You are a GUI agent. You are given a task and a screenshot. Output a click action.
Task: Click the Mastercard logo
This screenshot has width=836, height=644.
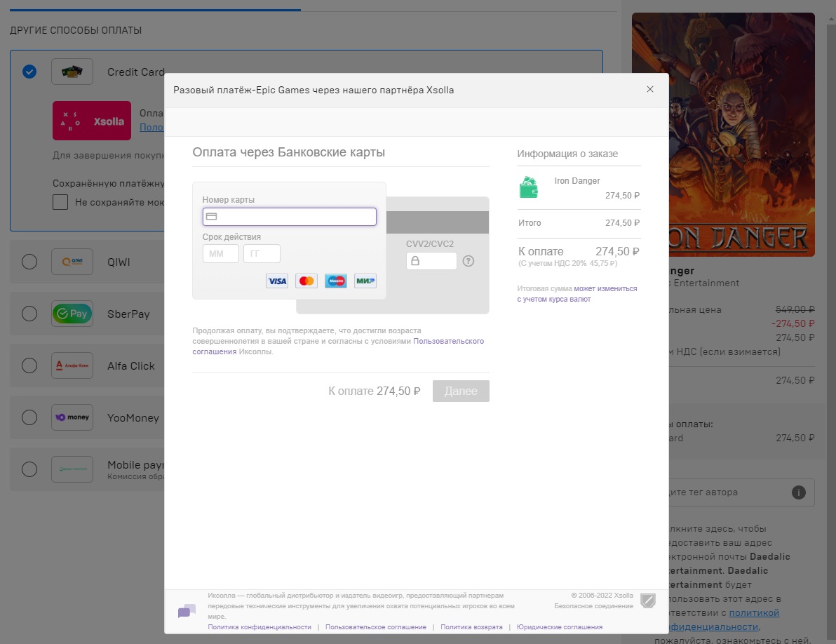pos(306,281)
